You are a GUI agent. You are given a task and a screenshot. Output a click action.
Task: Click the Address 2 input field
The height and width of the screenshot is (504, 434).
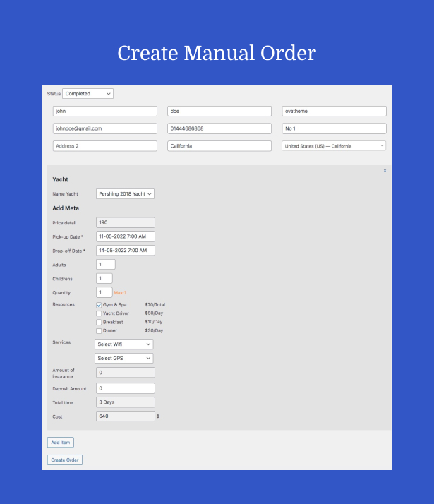point(104,146)
